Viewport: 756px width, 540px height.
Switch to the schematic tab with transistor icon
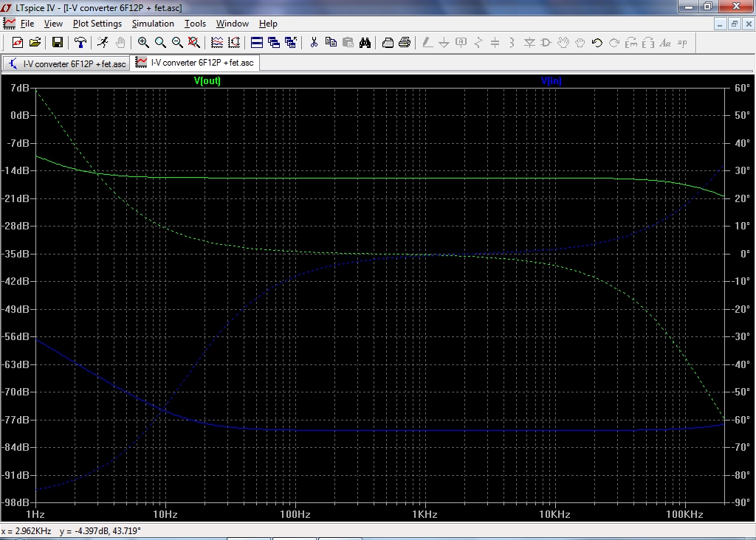pyautogui.click(x=66, y=63)
